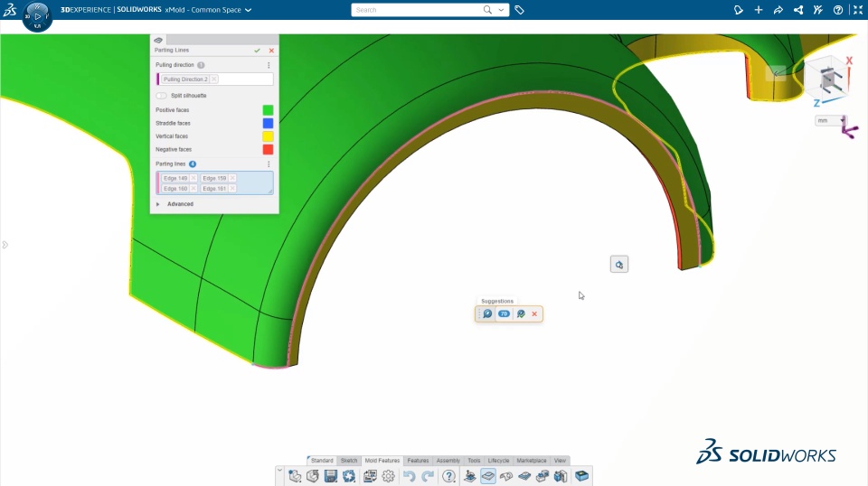
Task: Select the pulling direction mold tool
Action: 470,476
